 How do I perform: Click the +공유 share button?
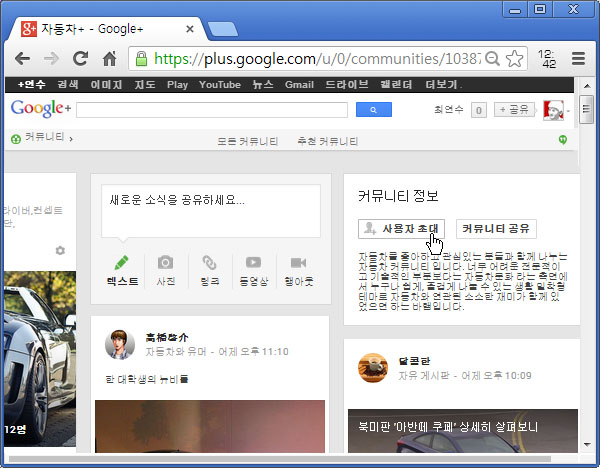click(514, 110)
